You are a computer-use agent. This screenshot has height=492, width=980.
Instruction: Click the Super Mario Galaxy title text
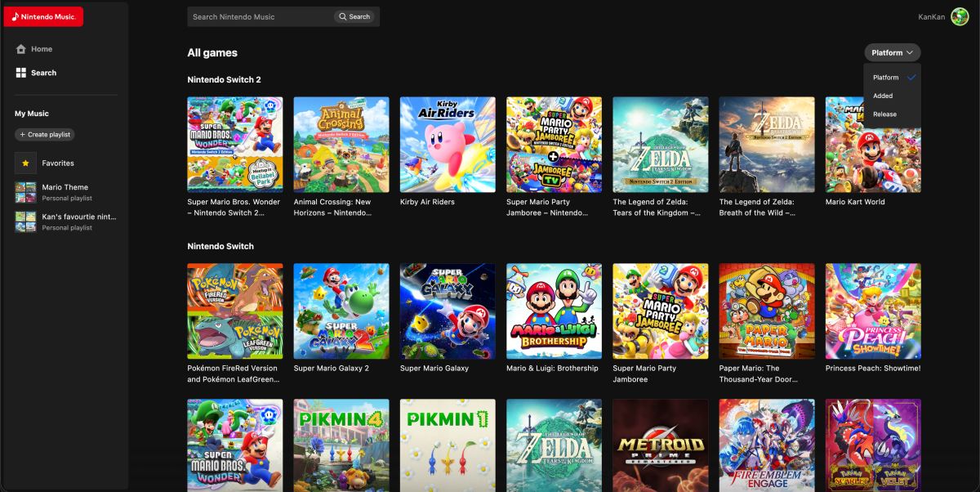click(434, 369)
